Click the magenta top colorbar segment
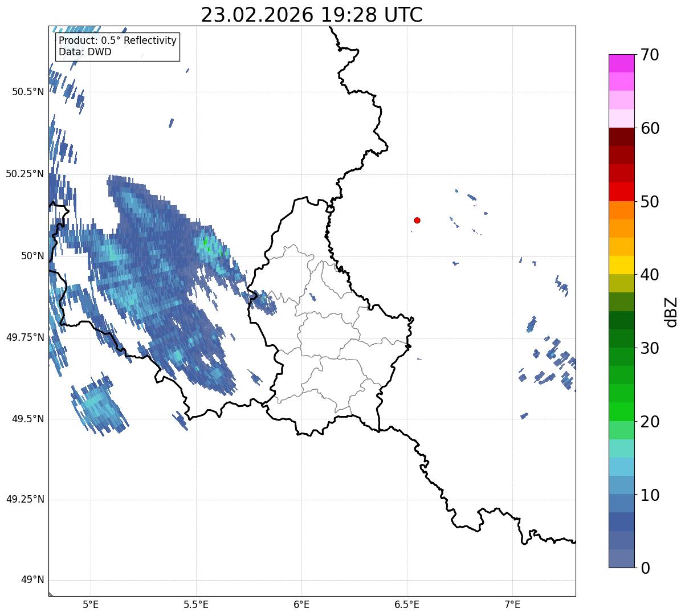Screen dimensions: 685x616 coord(621,63)
